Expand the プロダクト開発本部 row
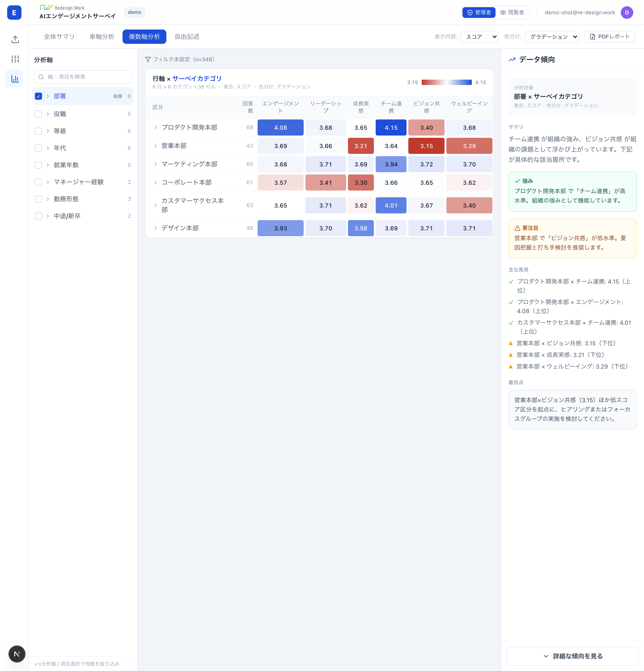The height and width of the screenshot is (671, 644). (x=155, y=127)
